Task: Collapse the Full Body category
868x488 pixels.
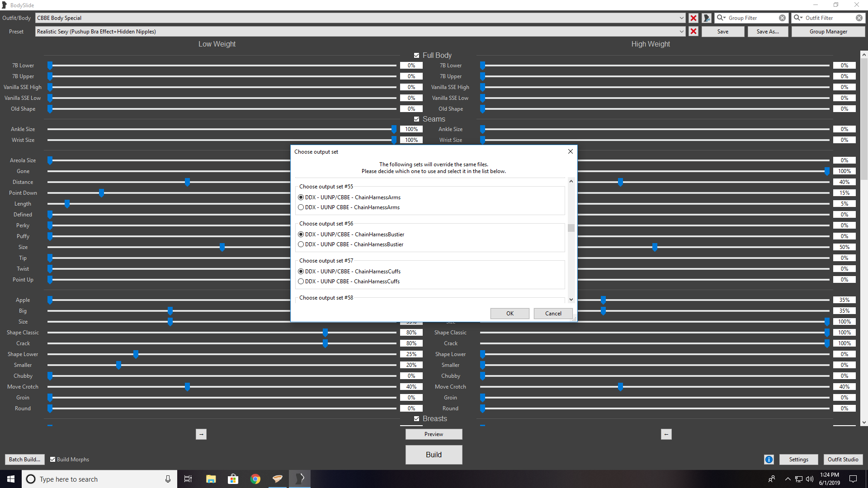Action: (x=416, y=55)
